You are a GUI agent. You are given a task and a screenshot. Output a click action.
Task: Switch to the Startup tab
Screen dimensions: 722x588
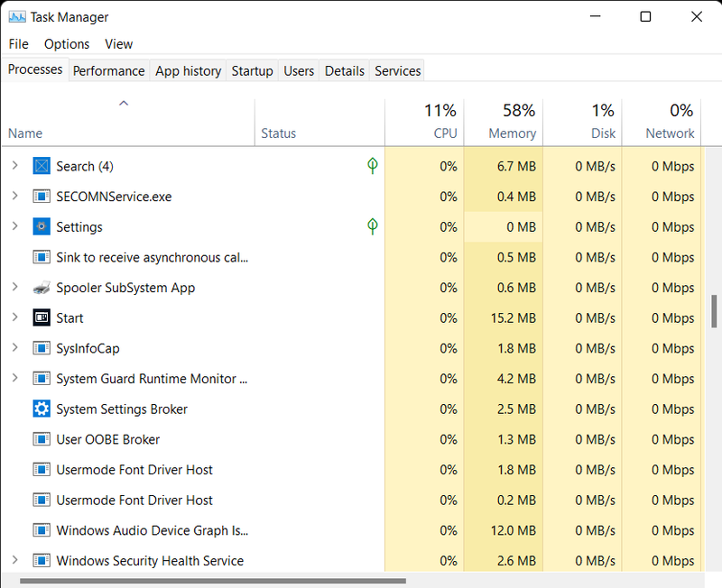(252, 71)
